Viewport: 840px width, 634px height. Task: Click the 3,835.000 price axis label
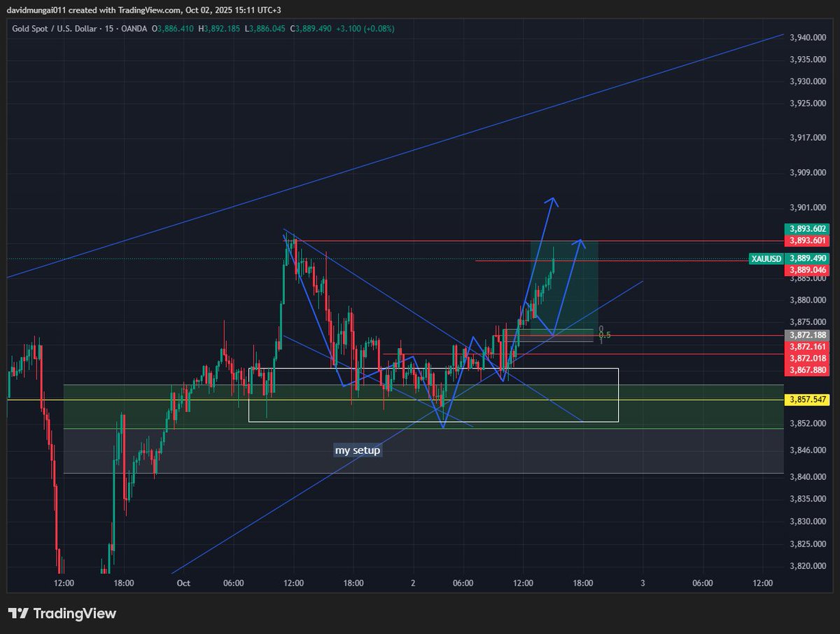click(x=808, y=499)
